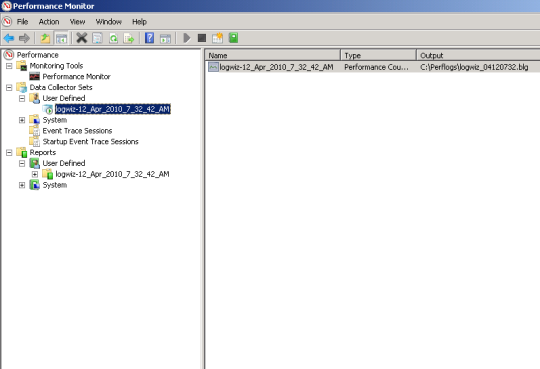Open Help with the blue question-mark icon
540x369 pixels.
(149, 38)
